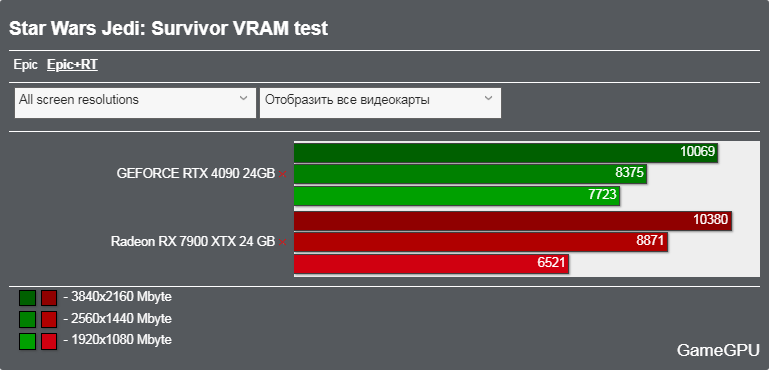Click chevron arrow of video cards dropdown
Screen dimensions: 769x370
(488, 99)
